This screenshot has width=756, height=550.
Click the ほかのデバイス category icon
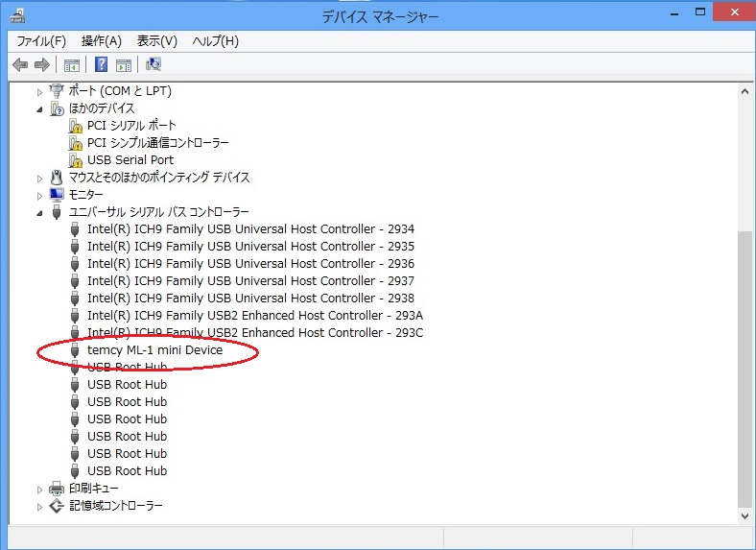click(57, 108)
